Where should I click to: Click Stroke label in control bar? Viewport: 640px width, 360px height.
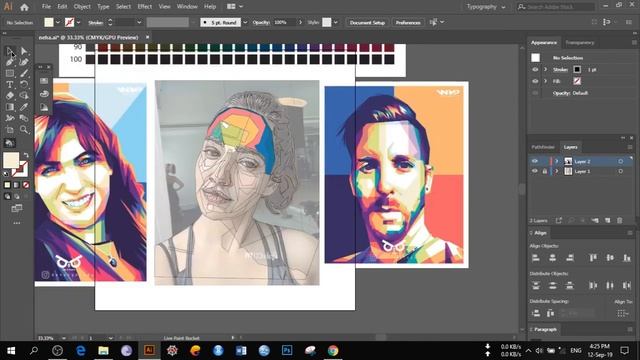pos(96,23)
